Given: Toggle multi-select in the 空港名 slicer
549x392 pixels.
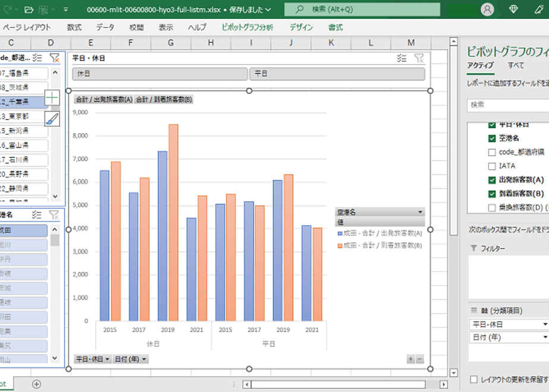Looking at the screenshot, I should 37,215.
